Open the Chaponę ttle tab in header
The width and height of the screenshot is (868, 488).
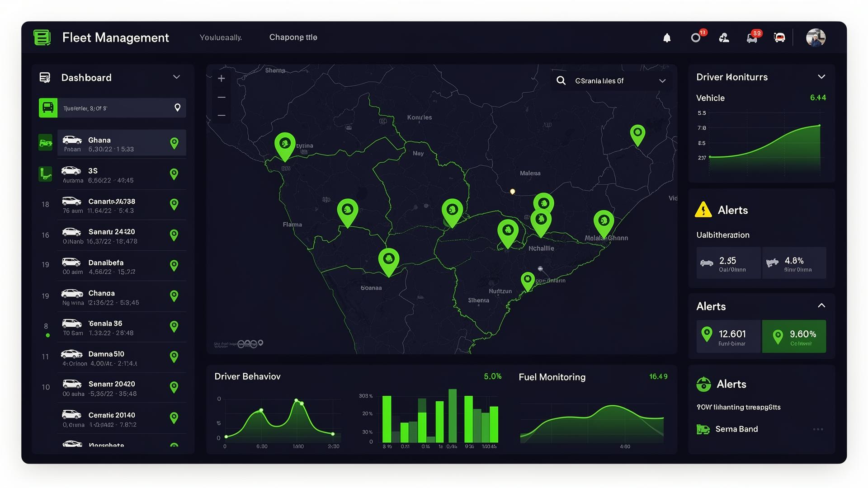[x=293, y=38]
